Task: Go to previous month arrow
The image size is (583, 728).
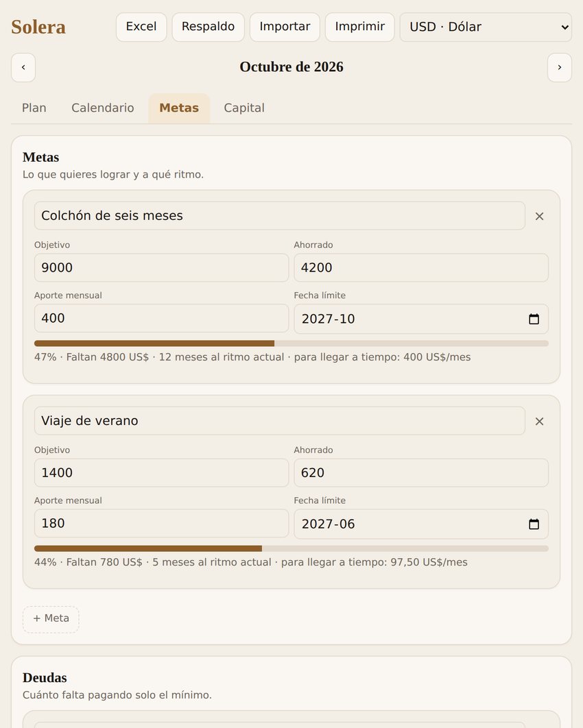Action: [x=23, y=67]
